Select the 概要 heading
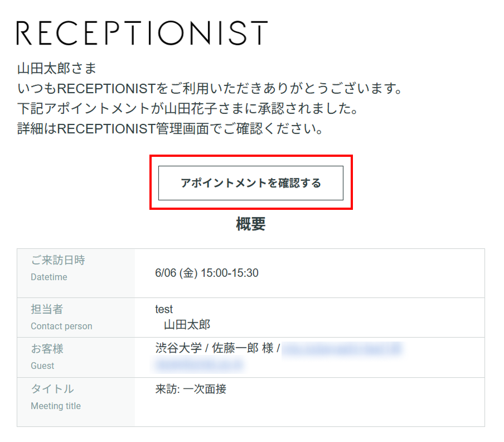504x442 pixels. point(251,224)
